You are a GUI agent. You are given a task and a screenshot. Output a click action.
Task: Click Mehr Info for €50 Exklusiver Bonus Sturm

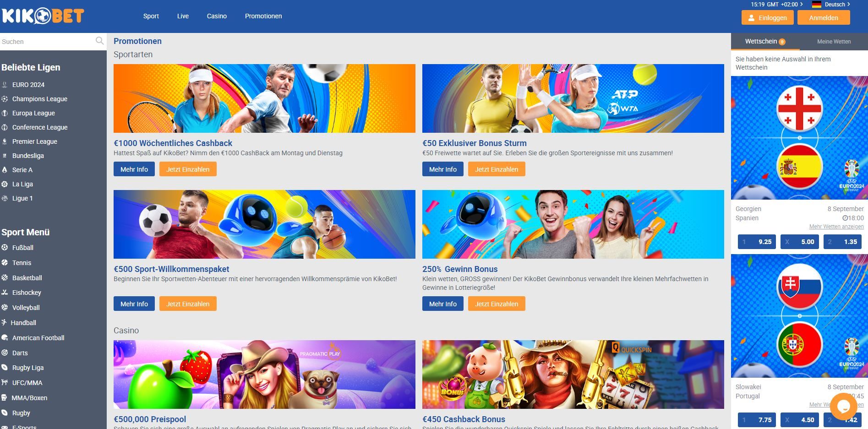443,169
